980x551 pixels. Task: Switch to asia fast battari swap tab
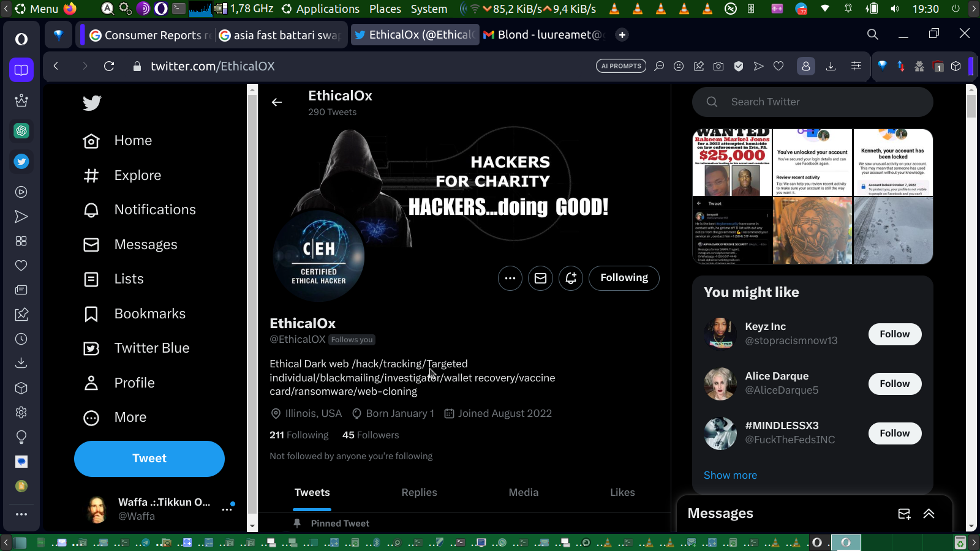click(x=281, y=35)
